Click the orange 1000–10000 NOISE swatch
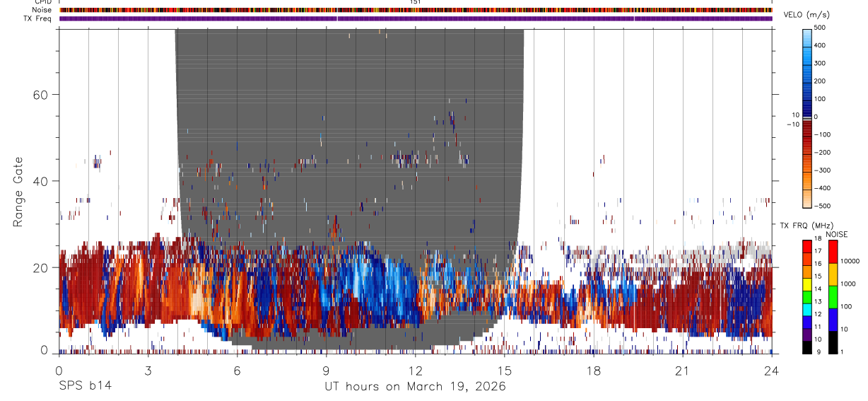 coord(833,274)
